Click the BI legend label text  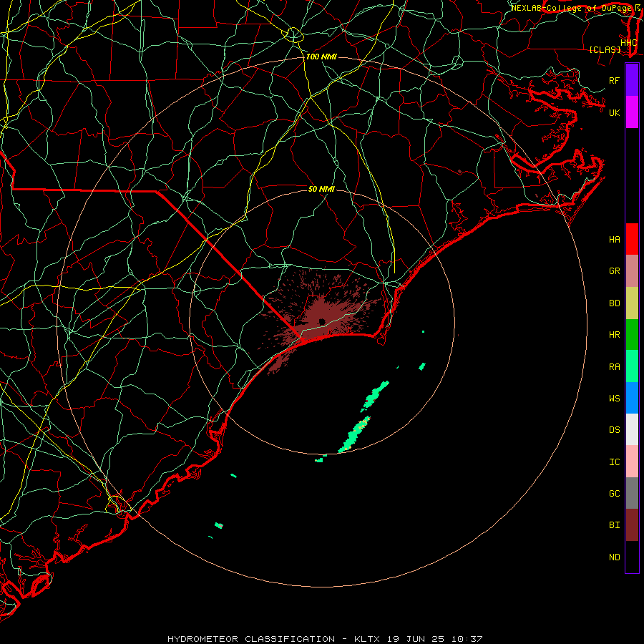(x=614, y=525)
